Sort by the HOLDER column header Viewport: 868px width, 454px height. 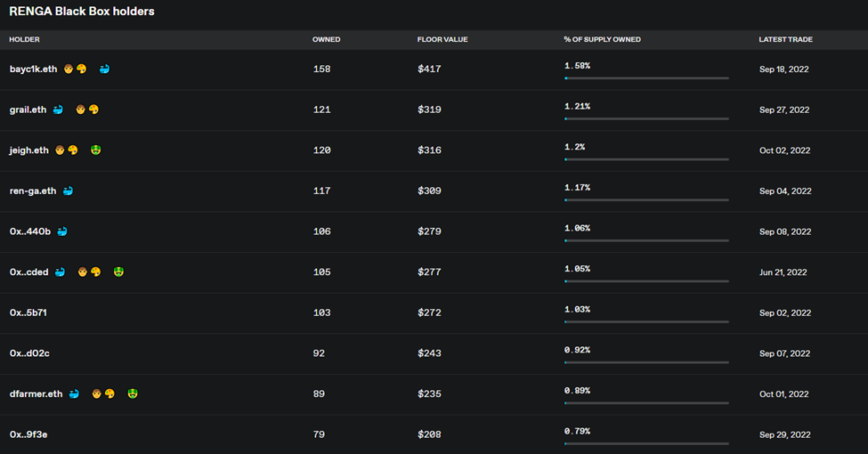pyautogui.click(x=24, y=39)
